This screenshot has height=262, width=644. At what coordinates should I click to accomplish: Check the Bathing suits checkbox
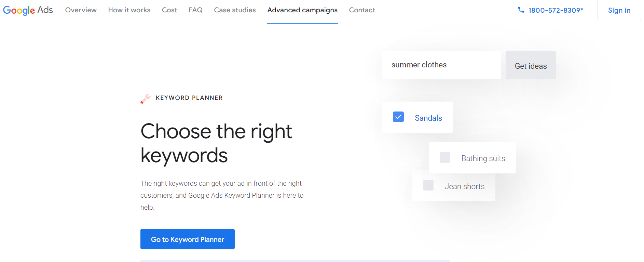point(445,157)
